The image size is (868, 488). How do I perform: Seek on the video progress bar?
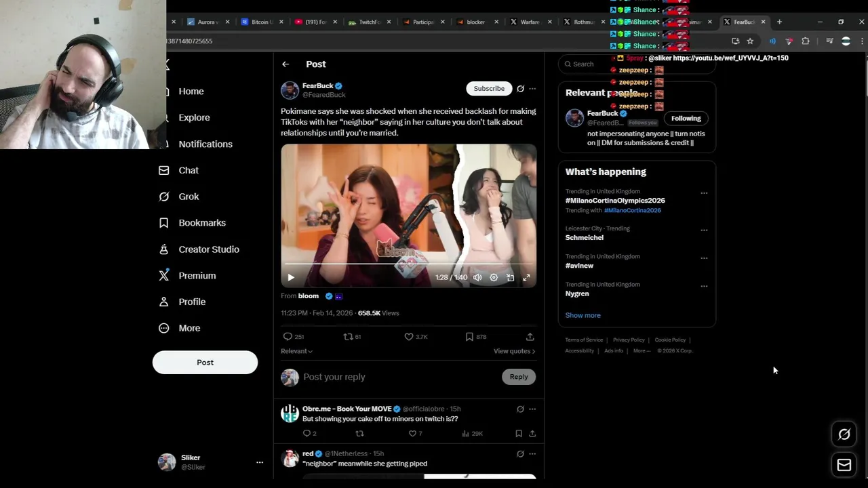point(408,264)
